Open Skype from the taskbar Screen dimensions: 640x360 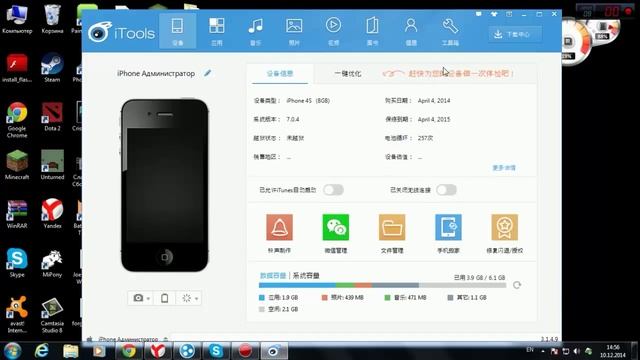(216, 351)
